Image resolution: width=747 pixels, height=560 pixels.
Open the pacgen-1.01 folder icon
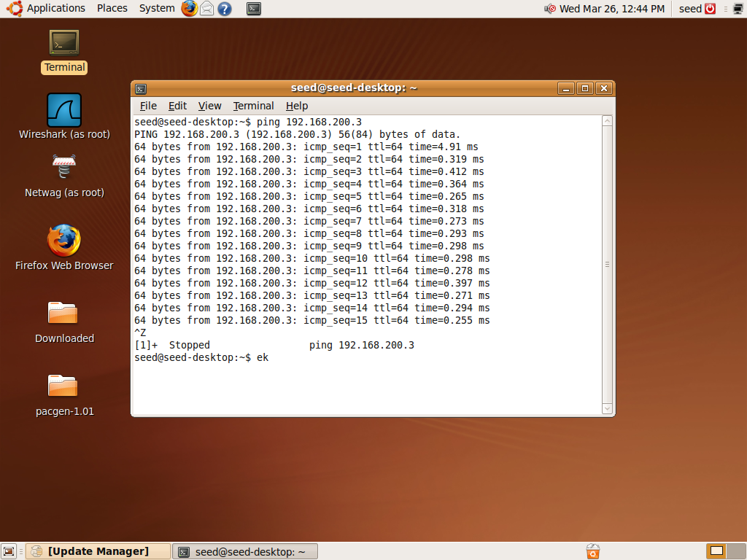pyautogui.click(x=64, y=395)
